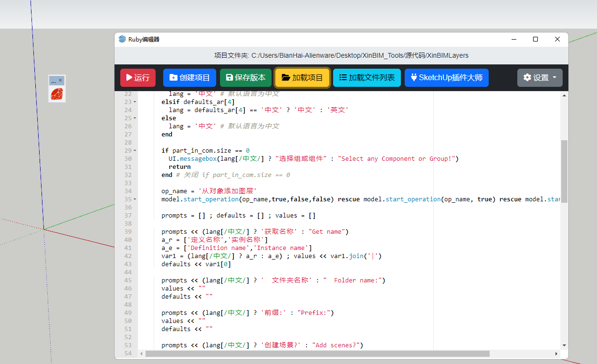Click the scroll right arrow at bottom
Image resolution: width=597 pixels, height=364 pixels.
click(556, 354)
